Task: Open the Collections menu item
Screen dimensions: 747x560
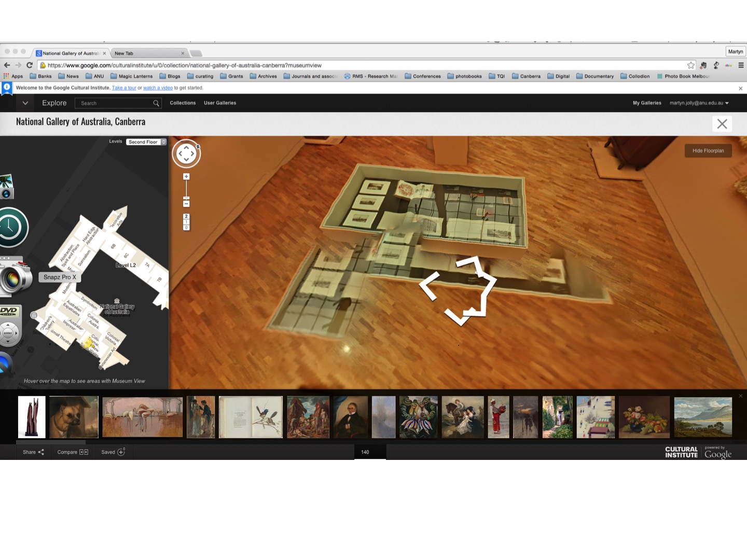Action: point(183,103)
